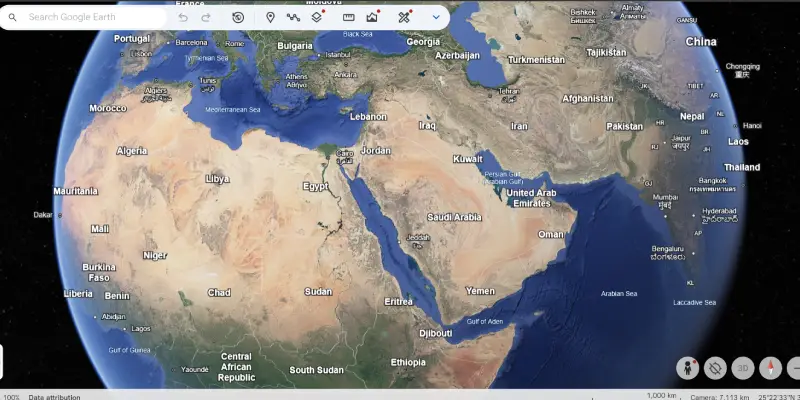
Task: Click the Yemen map label
Action: pos(480,291)
